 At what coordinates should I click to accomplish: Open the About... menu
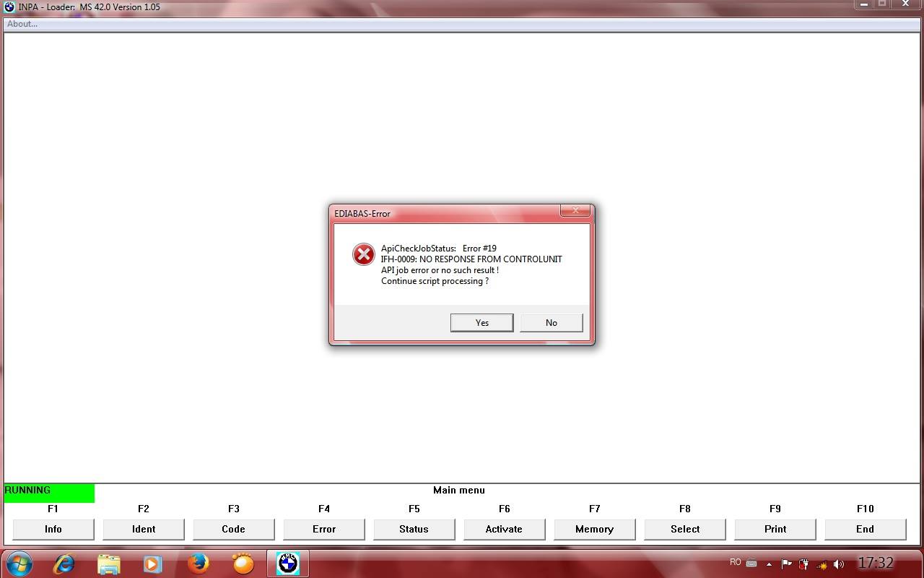click(x=22, y=24)
